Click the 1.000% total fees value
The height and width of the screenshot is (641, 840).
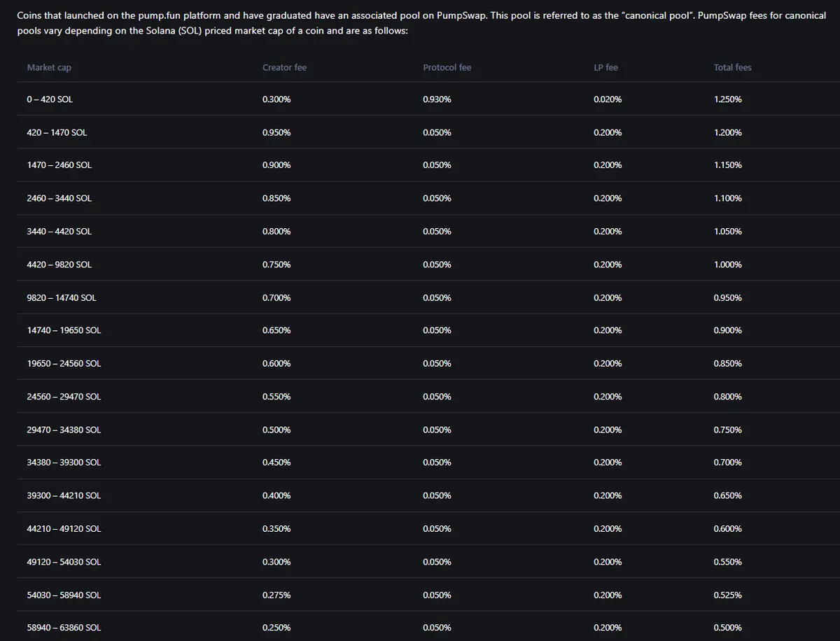point(728,265)
